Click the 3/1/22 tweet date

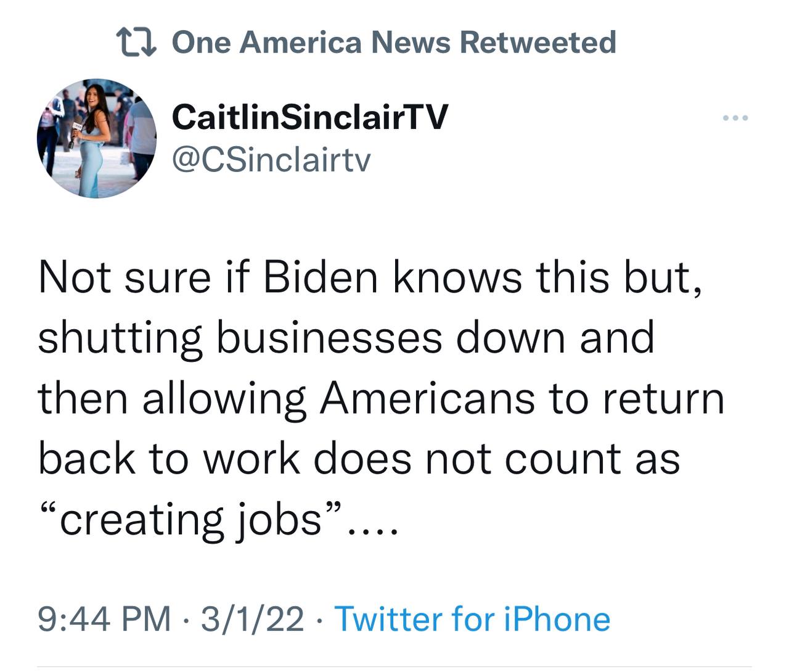point(253,619)
